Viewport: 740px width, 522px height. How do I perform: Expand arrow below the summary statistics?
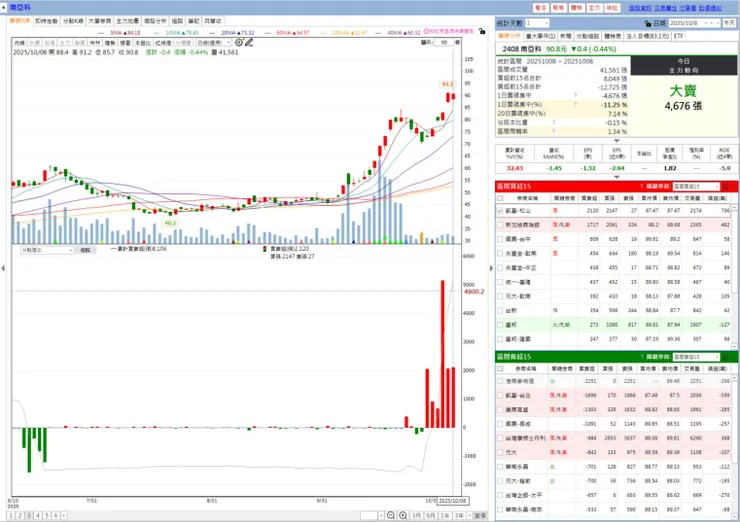[x=616, y=141]
